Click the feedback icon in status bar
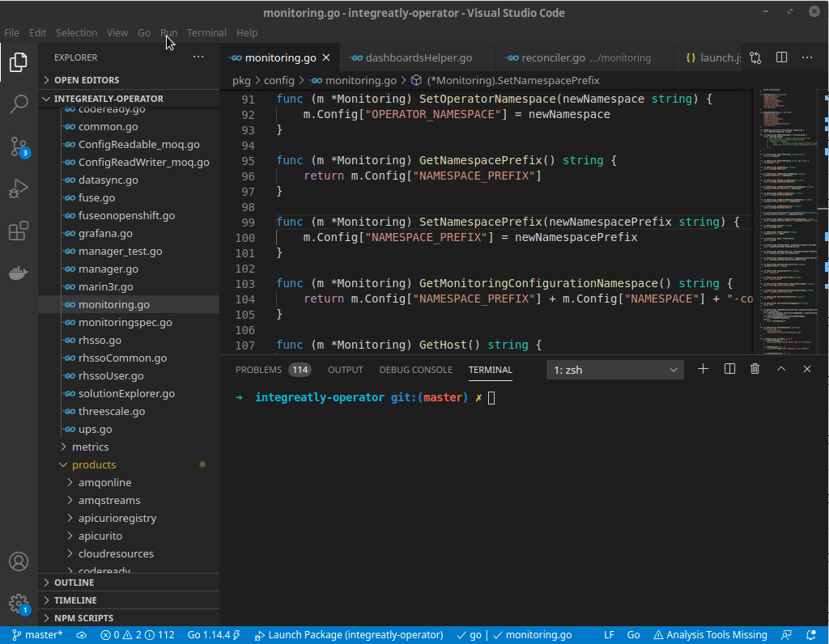Viewport: 829px width, 644px height. pos(786,635)
